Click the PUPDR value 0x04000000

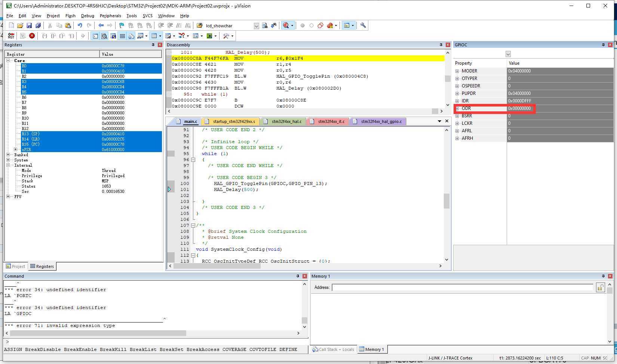click(519, 93)
